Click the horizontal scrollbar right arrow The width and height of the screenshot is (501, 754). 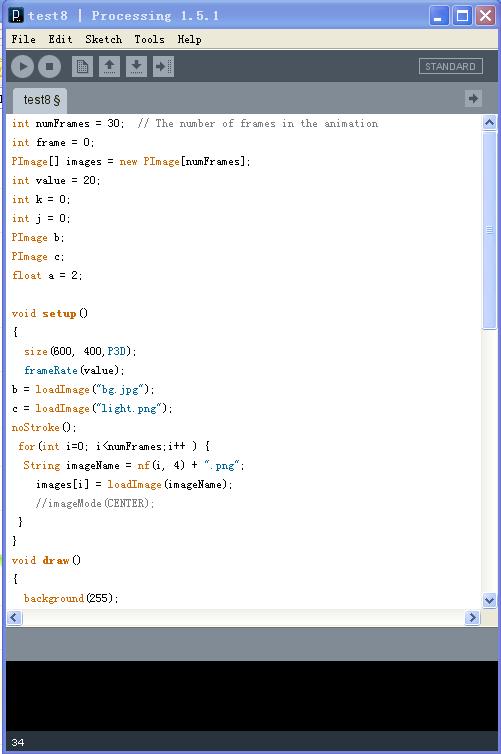(472, 617)
